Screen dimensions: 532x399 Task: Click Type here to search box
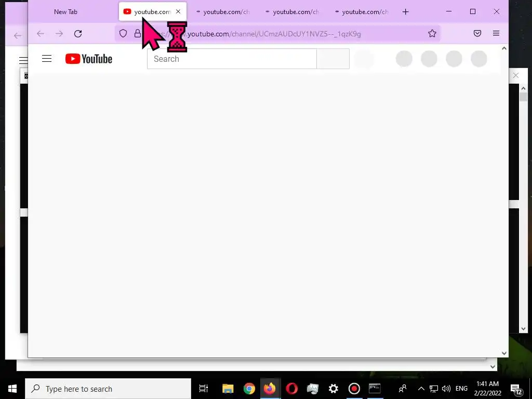pos(108,389)
